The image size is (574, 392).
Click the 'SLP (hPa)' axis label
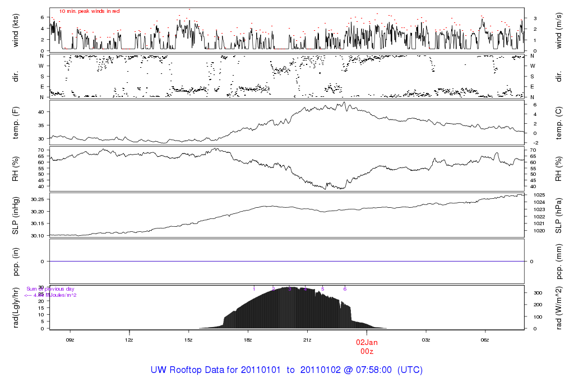click(559, 216)
